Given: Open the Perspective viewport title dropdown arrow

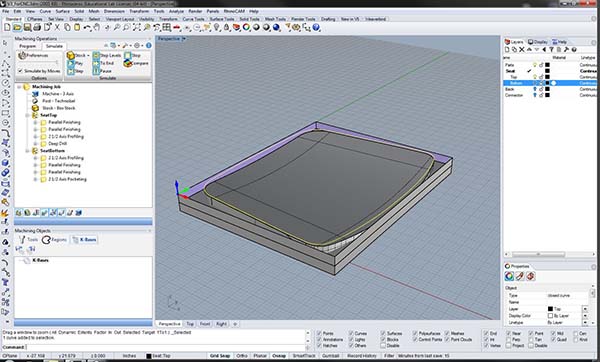Looking at the screenshot, I should click(x=184, y=39).
